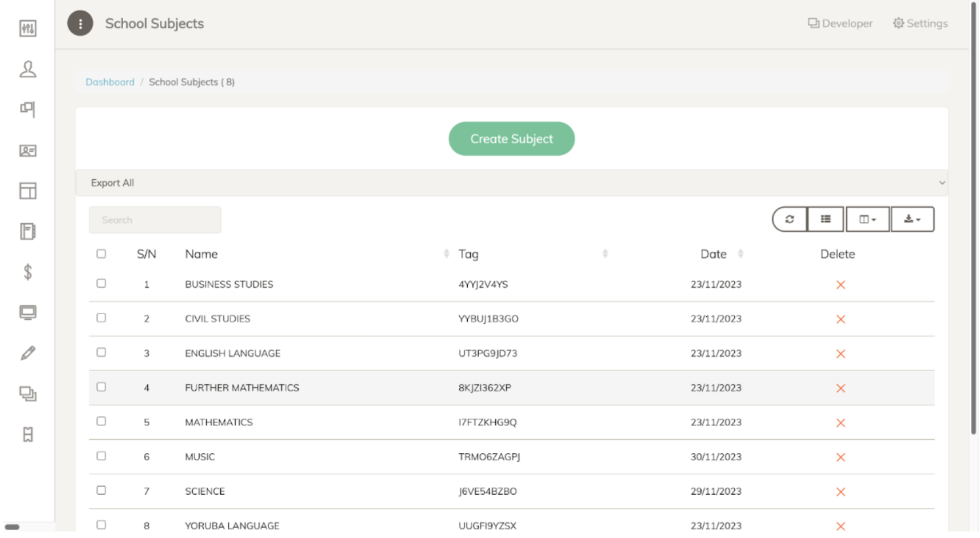Check the MATHEMATICS row checkbox

pos(101,421)
